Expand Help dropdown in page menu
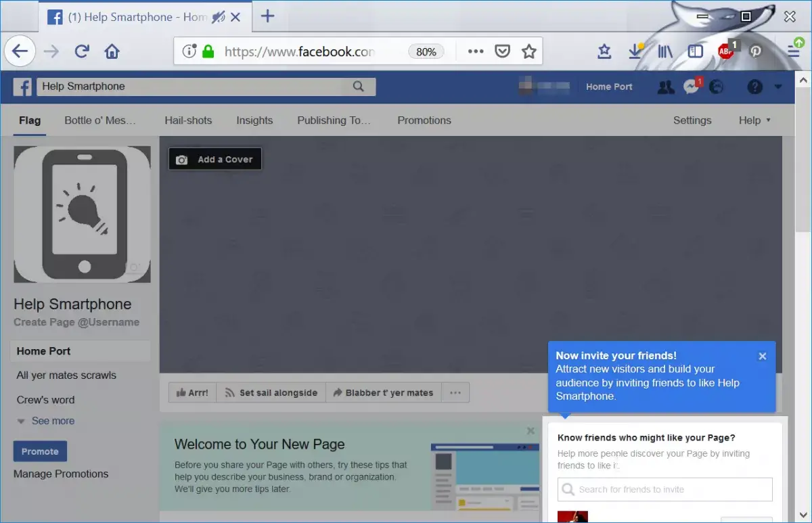The width and height of the screenshot is (812, 523). pos(754,120)
